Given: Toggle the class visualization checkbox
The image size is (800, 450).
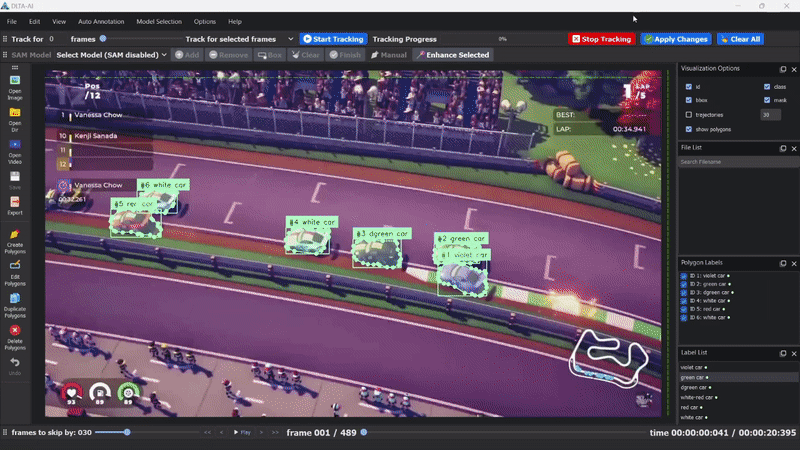Looking at the screenshot, I should 767,87.
